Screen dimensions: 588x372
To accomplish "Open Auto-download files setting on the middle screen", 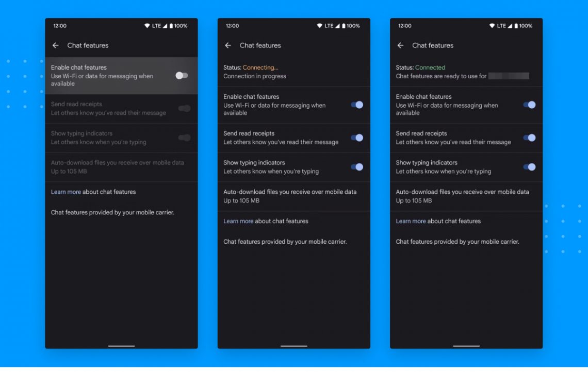I will coord(294,196).
